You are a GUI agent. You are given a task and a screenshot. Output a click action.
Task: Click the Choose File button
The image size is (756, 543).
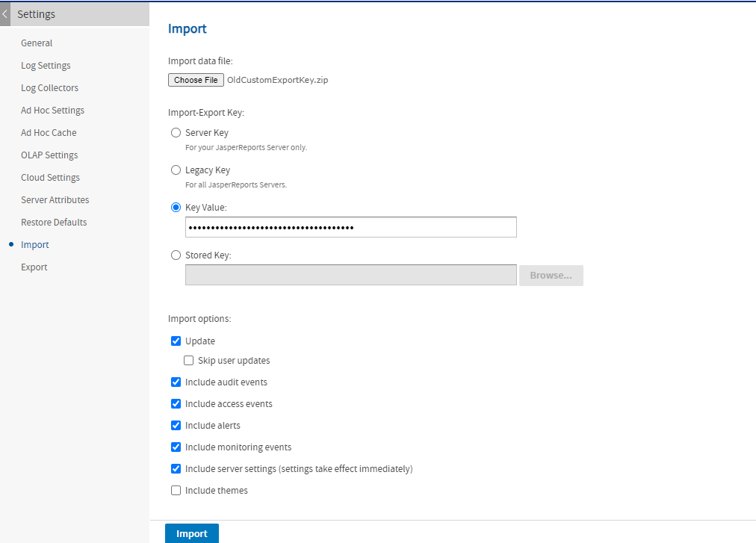click(x=196, y=80)
